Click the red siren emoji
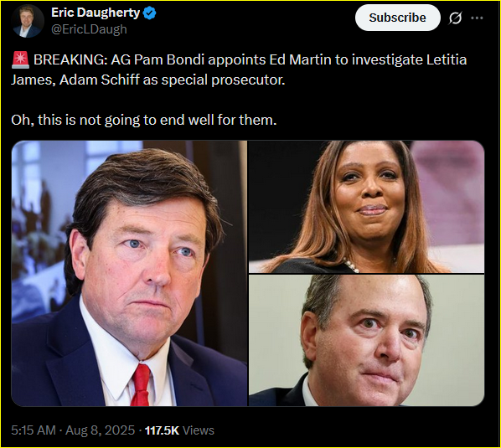501x448 pixels. (x=20, y=60)
